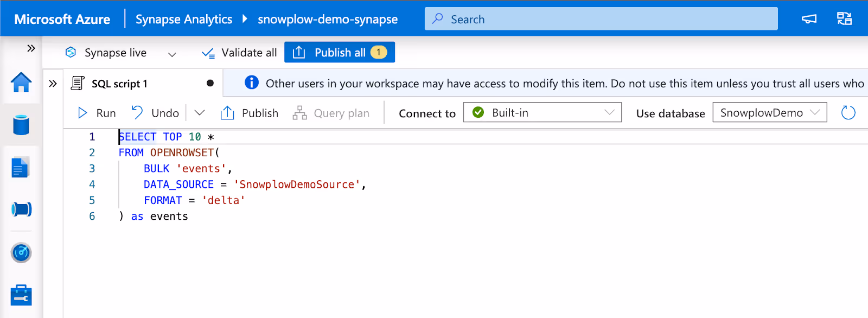Expand the Undo options chevron

pyautogui.click(x=200, y=113)
